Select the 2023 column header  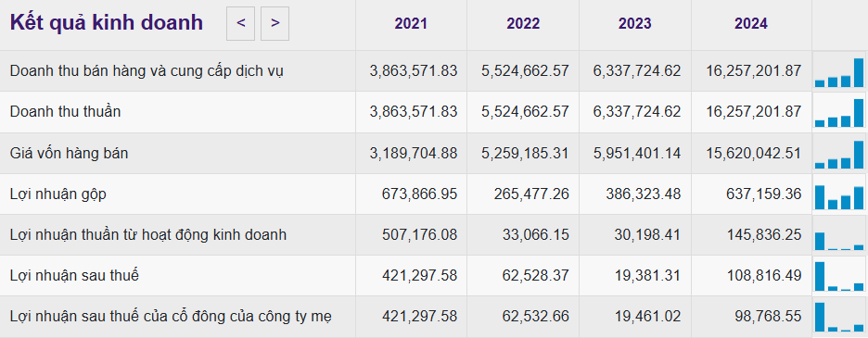[635, 24]
